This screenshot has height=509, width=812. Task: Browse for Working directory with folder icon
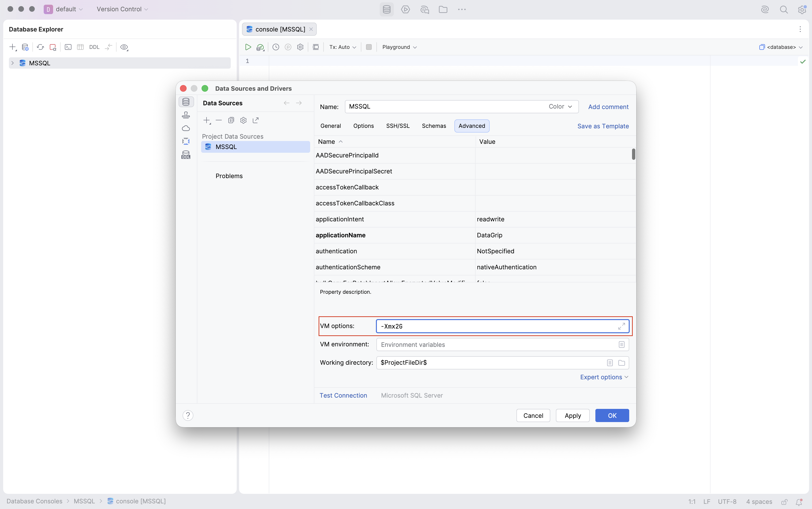click(621, 363)
